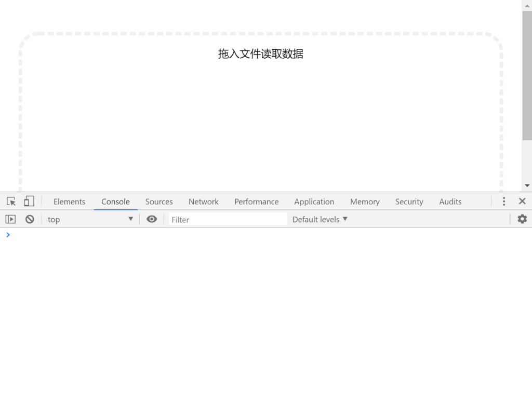Clear the console with the no-entry icon
532x399 pixels.
(30, 219)
